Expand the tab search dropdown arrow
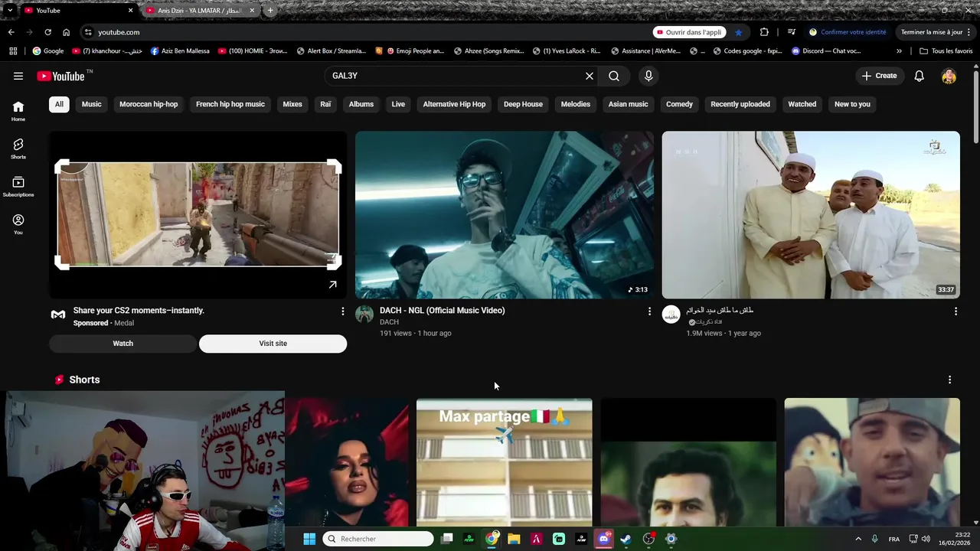Viewport: 980px width, 551px height. [x=9, y=11]
